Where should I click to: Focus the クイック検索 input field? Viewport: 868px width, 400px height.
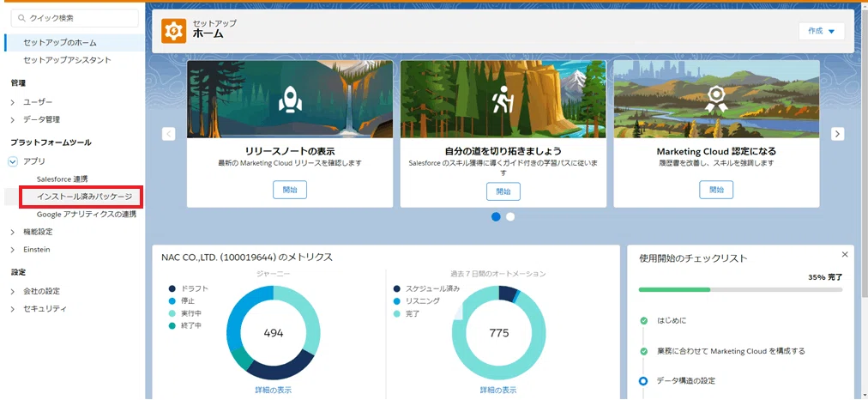[x=75, y=18]
